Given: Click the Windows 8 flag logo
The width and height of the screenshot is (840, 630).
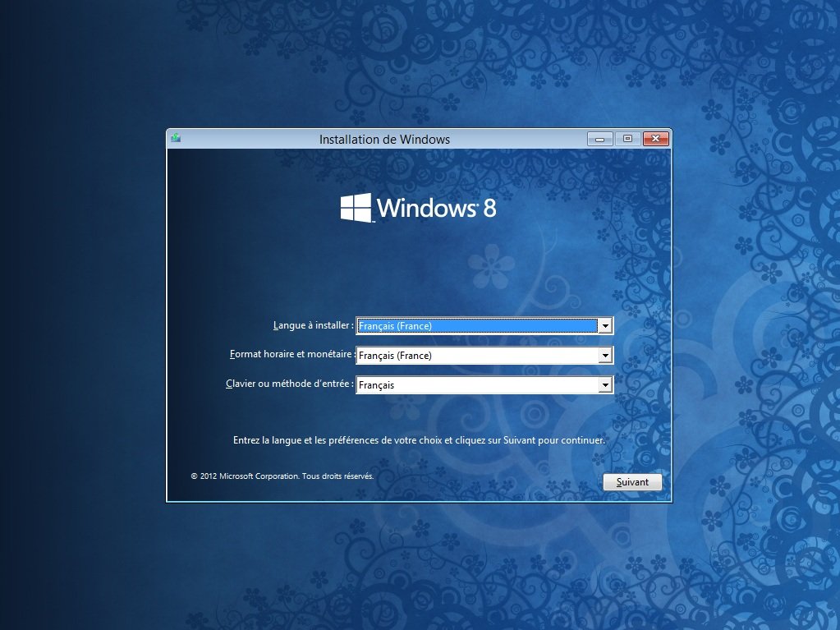Looking at the screenshot, I should click(356, 208).
